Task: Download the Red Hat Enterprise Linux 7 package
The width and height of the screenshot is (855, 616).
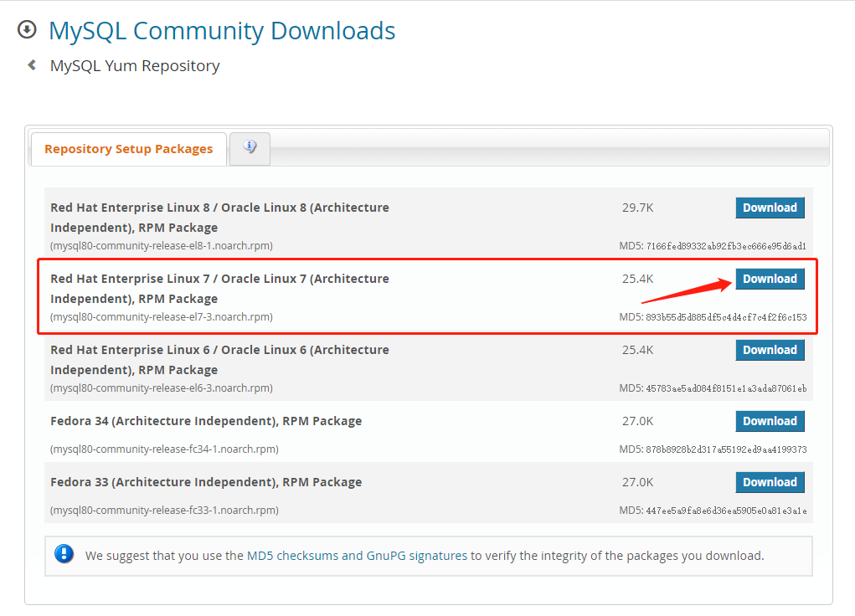Action: pos(770,279)
